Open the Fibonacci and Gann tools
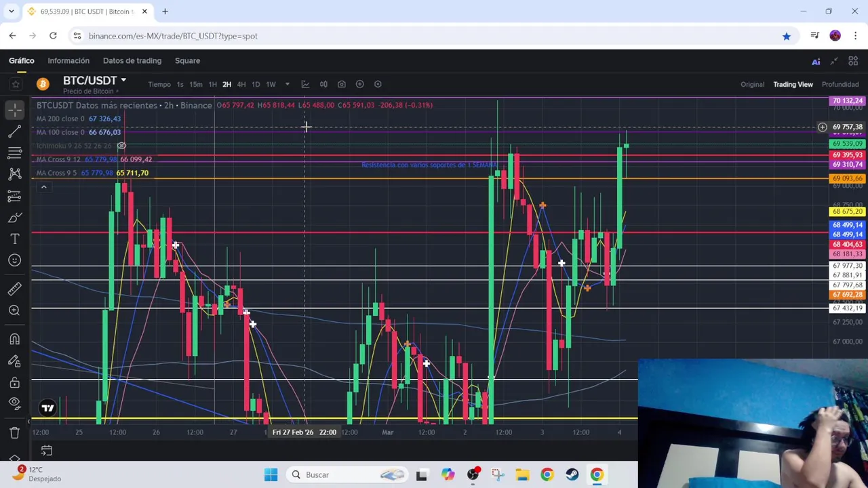 click(14, 152)
